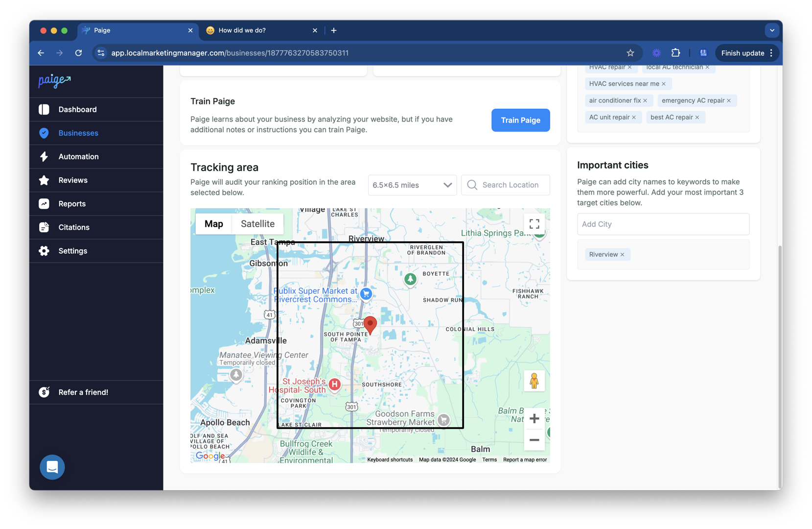Open the Reviews section

tap(72, 180)
